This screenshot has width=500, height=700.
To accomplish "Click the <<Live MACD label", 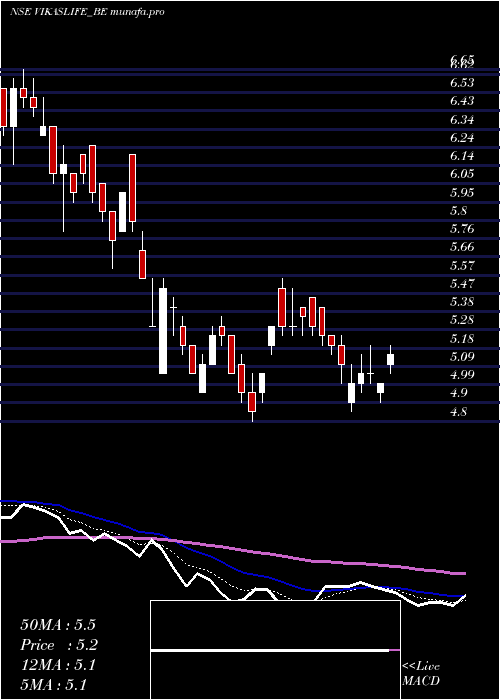I will click(421, 673).
